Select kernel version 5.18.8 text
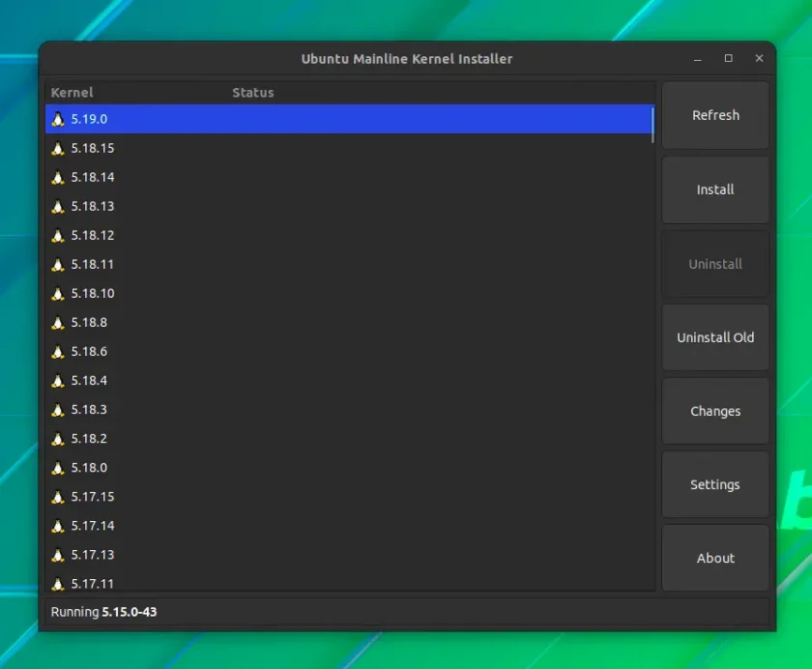Screen dimensions: 812x669 89,322
